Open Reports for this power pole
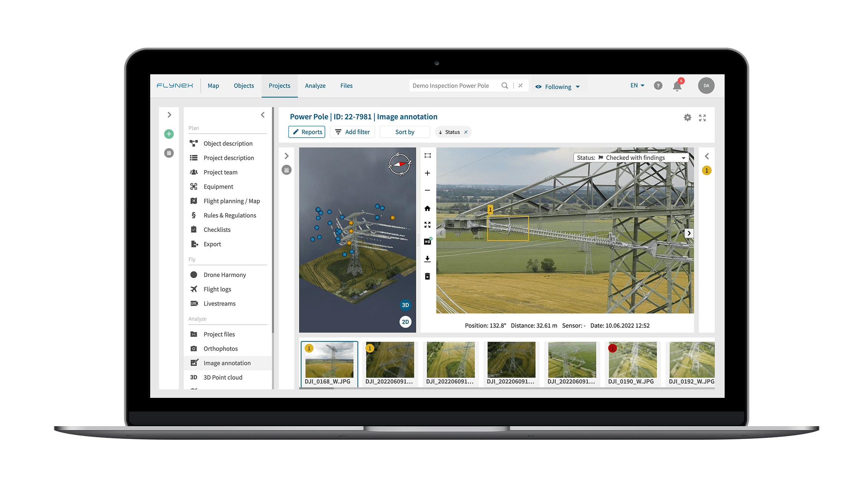 point(306,132)
